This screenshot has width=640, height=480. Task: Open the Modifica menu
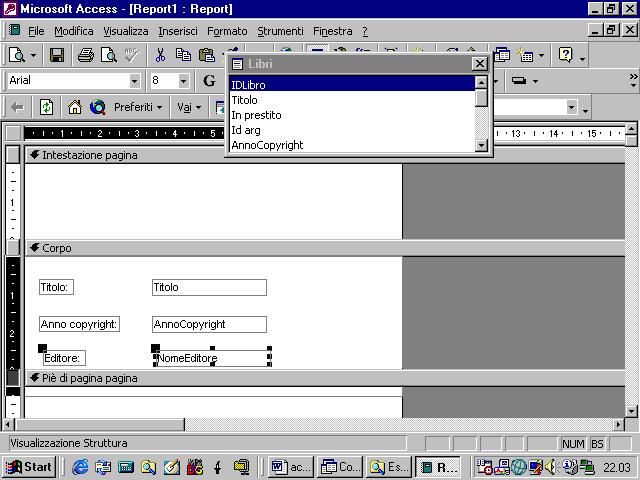point(73,31)
